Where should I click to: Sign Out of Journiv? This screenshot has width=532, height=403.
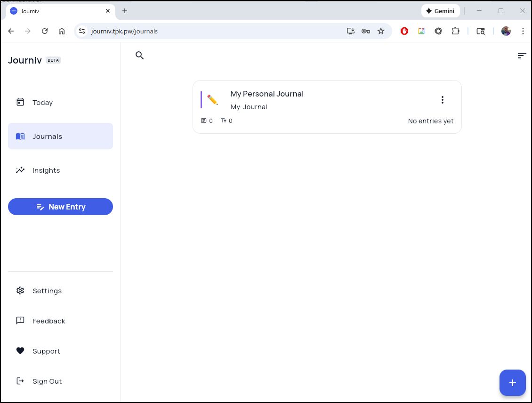[x=47, y=381]
